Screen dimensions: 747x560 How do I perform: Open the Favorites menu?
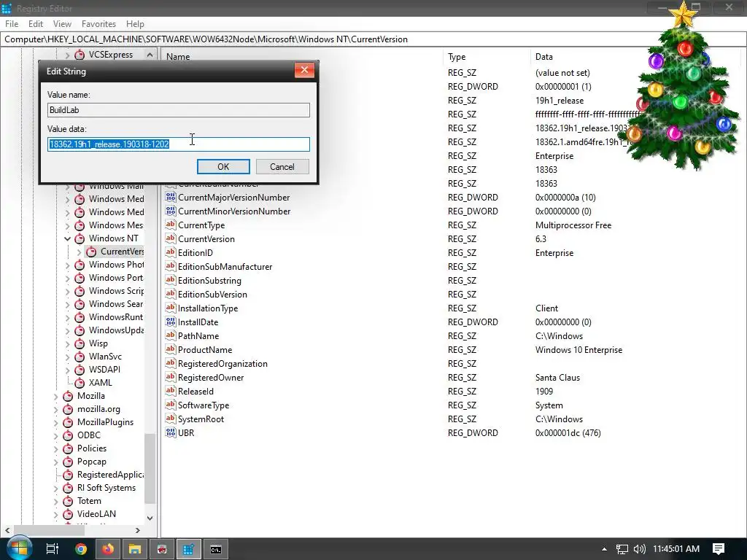(98, 24)
